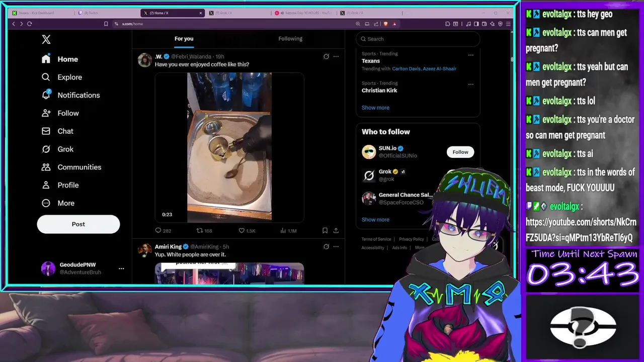Follow SUN.io account

(x=460, y=152)
